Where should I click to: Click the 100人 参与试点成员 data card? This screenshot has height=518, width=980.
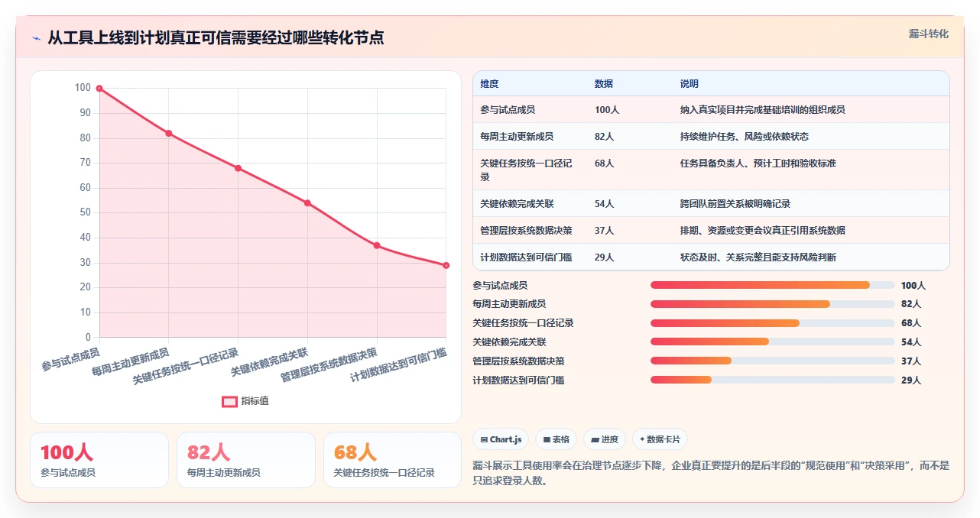pyautogui.click(x=99, y=460)
